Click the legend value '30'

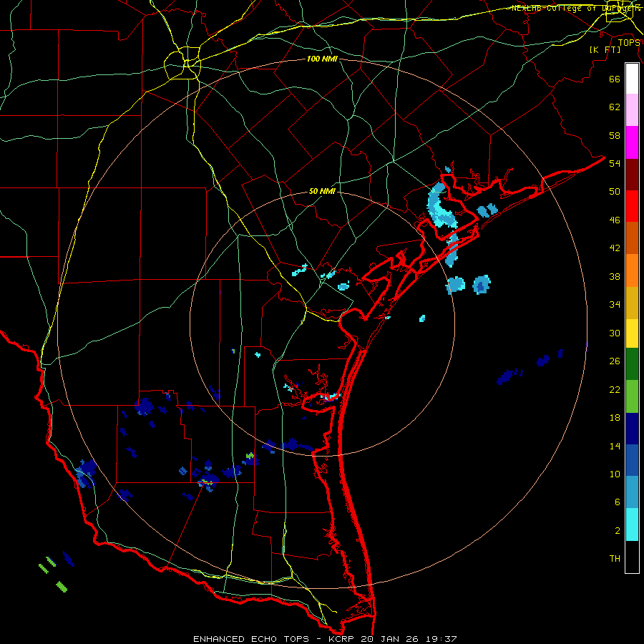(615, 333)
